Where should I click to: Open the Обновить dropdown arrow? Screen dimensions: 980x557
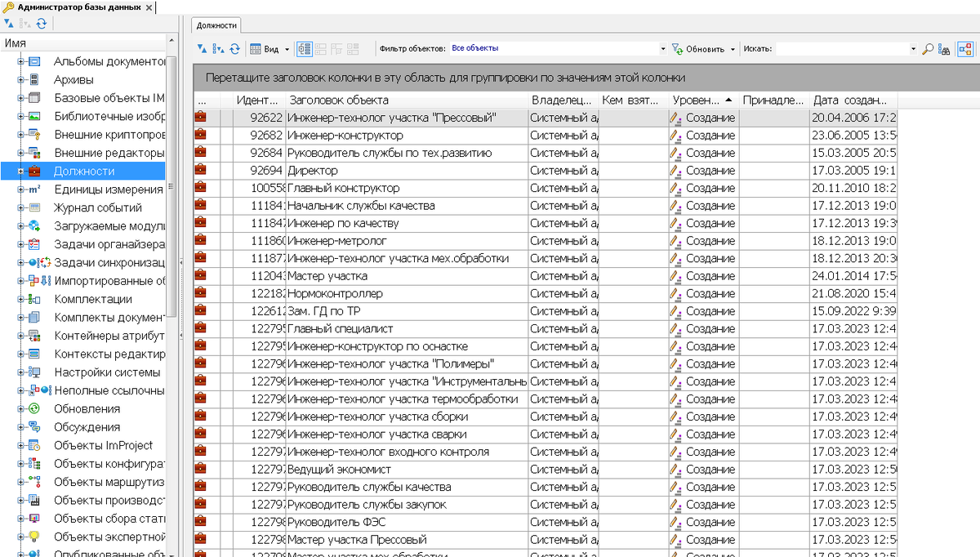point(733,50)
